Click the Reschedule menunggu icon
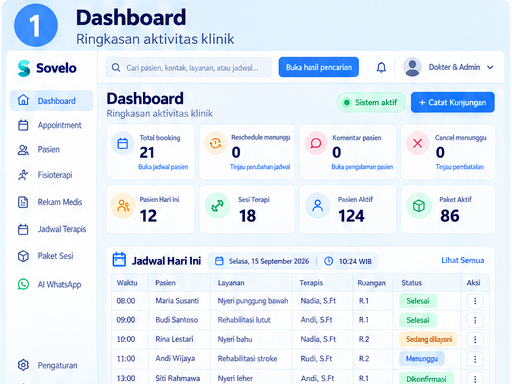The width and height of the screenshot is (512, 384). coord(216,143)
